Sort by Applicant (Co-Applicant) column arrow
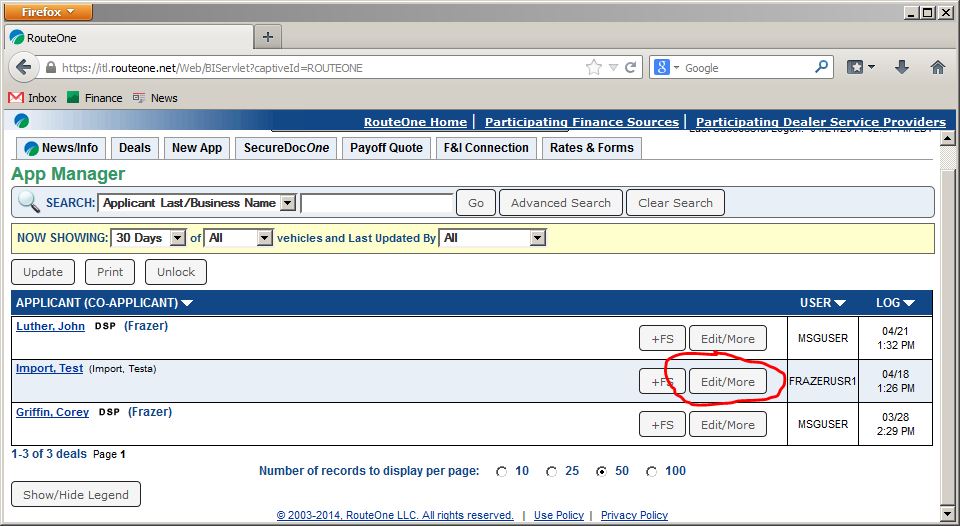This screenshot has width=960, height=526. [x=187, y=303]
